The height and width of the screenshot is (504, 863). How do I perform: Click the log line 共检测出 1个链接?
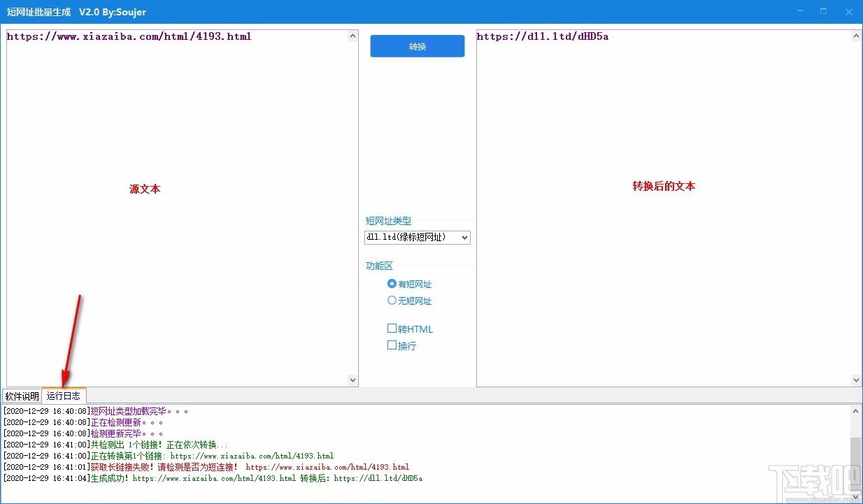[x=115, y=445]
